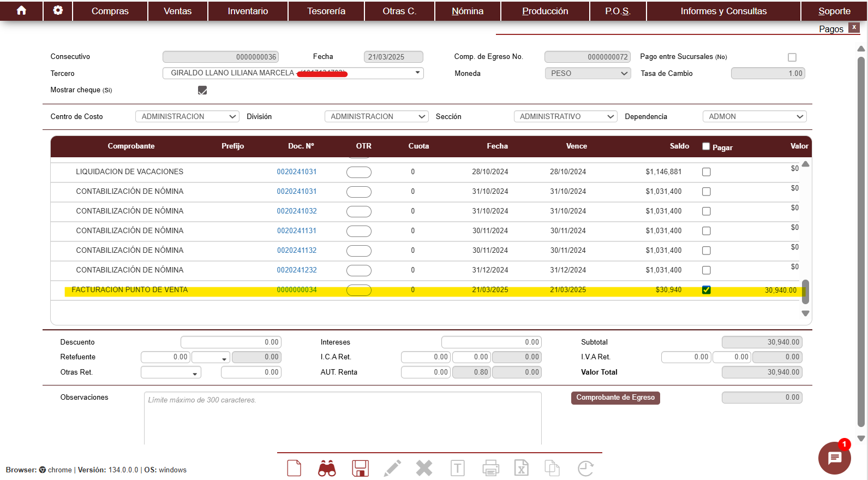The image size is (868, 480).
Task: Open Informes y Consultas menu
Action: (723, 11)
